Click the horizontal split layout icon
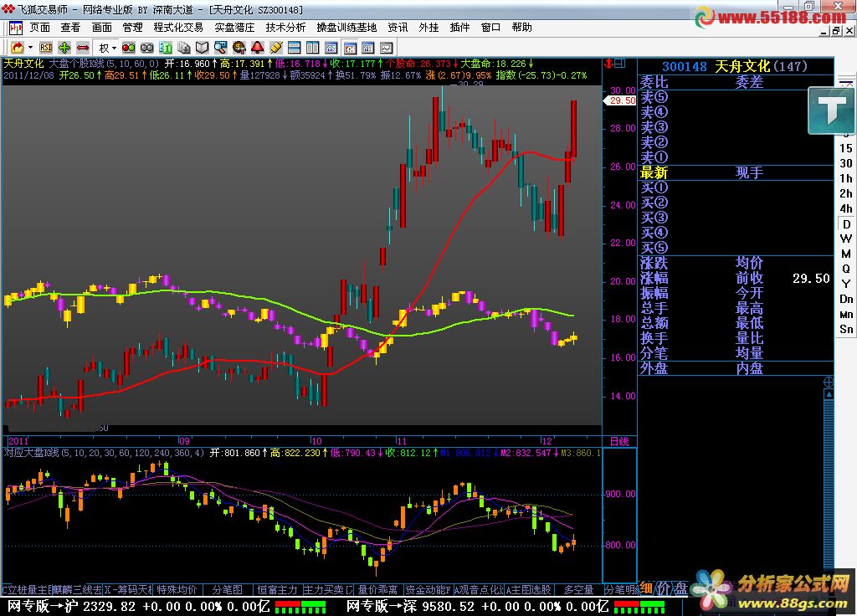Screen dimensions: 857x616 tap(294, 48)
